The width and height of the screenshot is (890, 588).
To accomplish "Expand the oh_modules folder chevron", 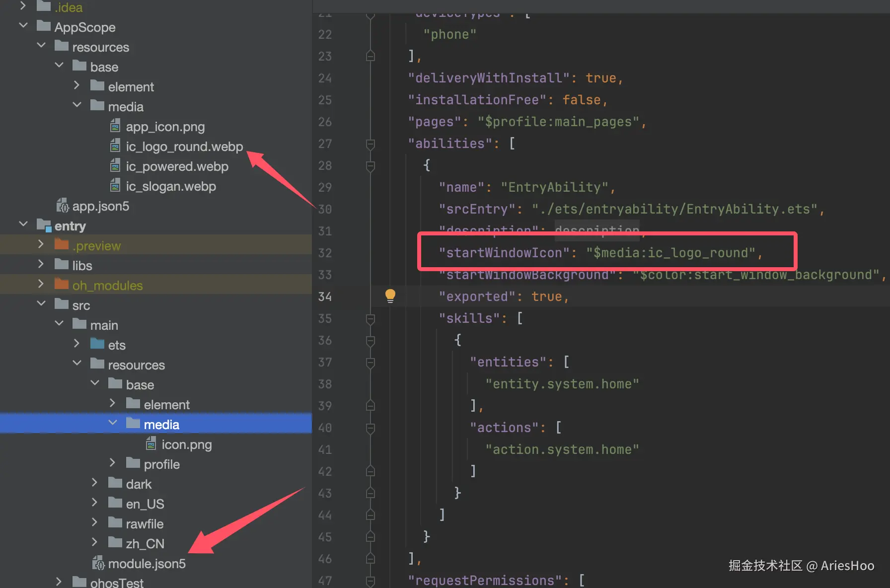I will (x=41, y=284).
